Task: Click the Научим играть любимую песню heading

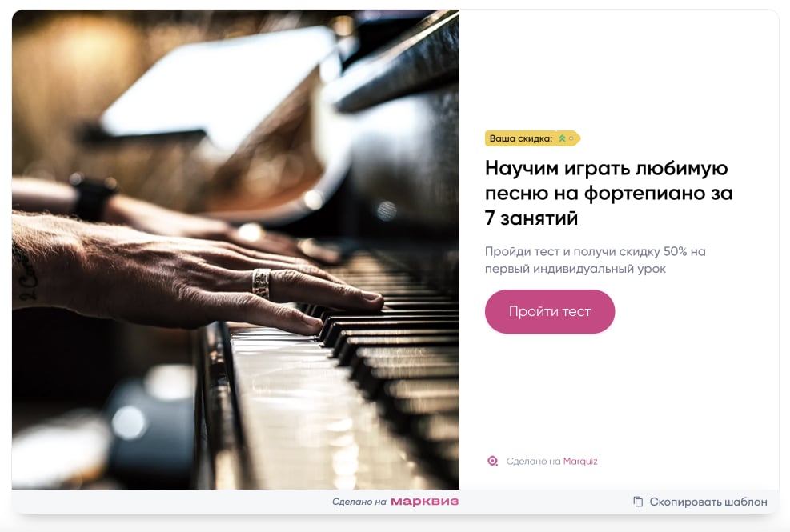Action: point(608,193)
